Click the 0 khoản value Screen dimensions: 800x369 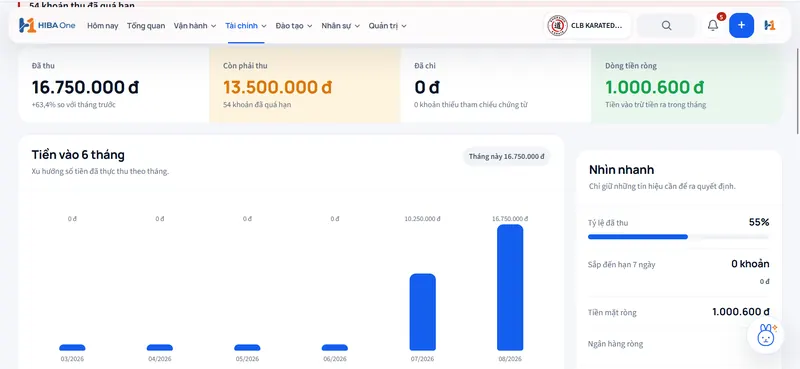tap(750, 264)
